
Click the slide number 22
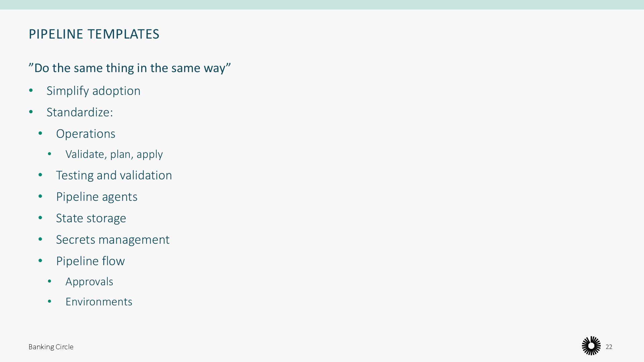tap(609, 347)
